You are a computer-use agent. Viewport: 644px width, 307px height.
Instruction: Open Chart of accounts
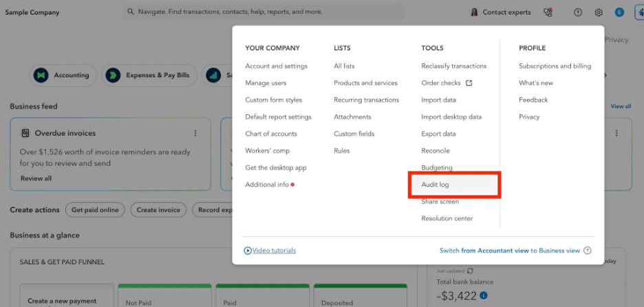(x=271, y=134)
